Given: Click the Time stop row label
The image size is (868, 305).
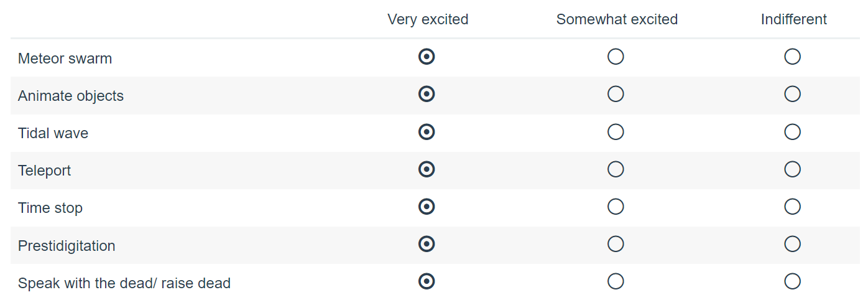Looking at the screenshot, I should point(50,208).
